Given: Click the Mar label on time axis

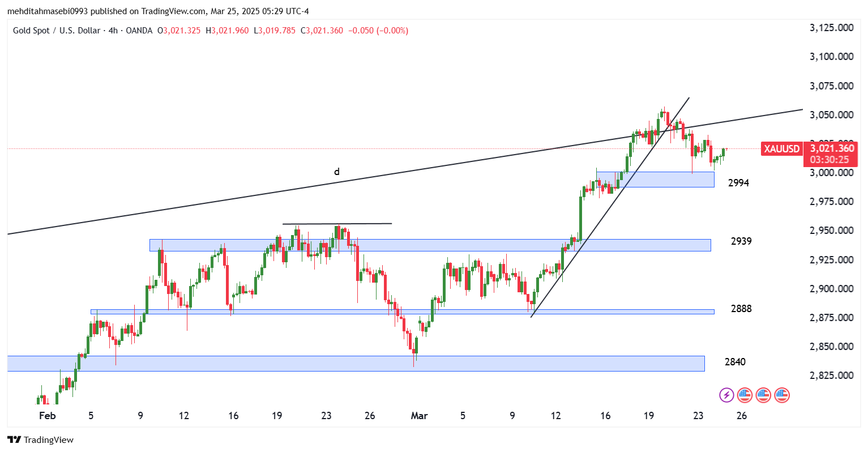Looking at the screenshot, I should (419, 416).
